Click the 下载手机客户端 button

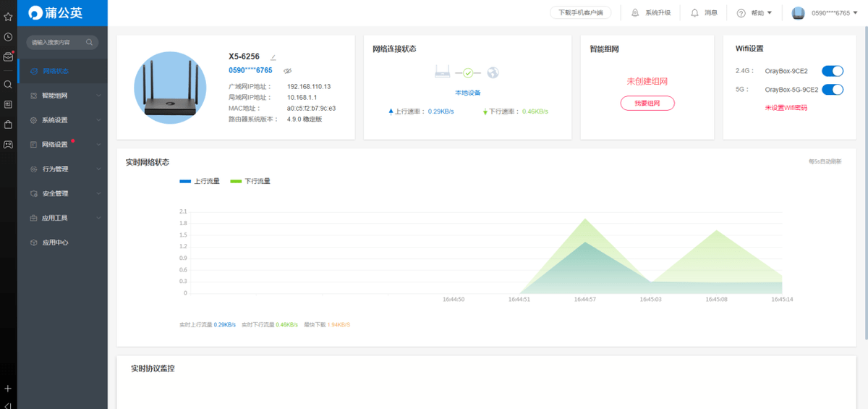pyautogui.click(x=581, y=12)
